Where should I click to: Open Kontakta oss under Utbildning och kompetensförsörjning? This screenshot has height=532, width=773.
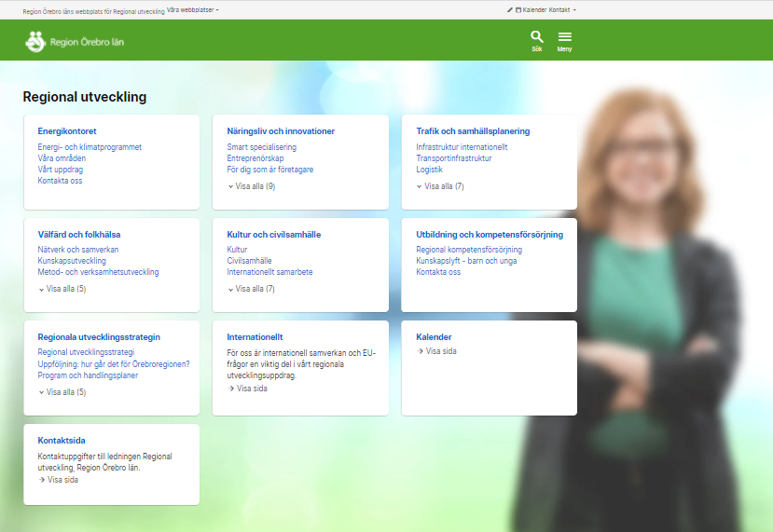click(x=438, y=272)
